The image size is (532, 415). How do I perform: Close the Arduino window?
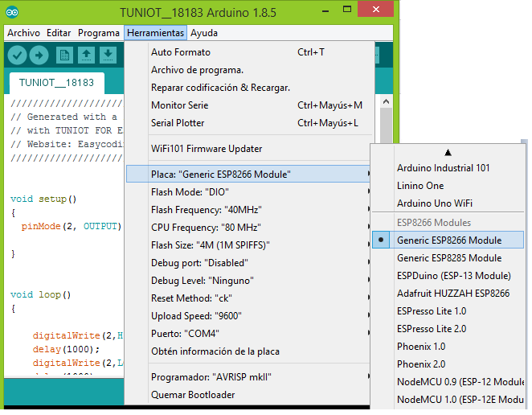(375, 9)
